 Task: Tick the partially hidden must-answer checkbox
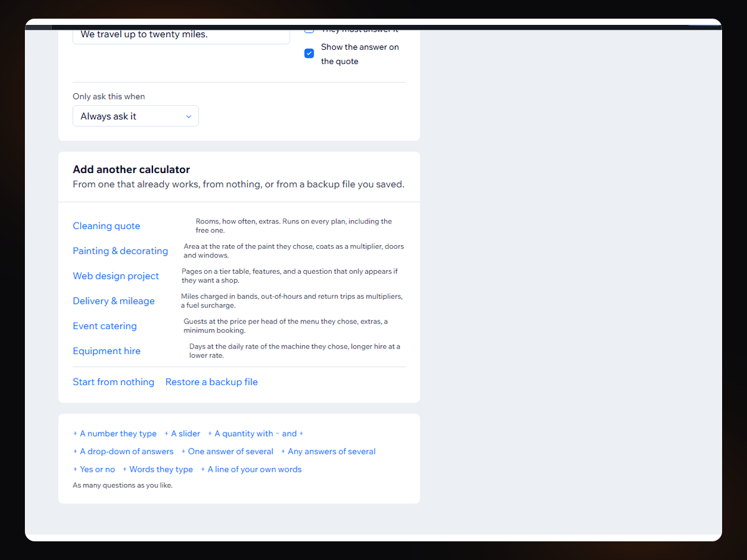point(309,30)
